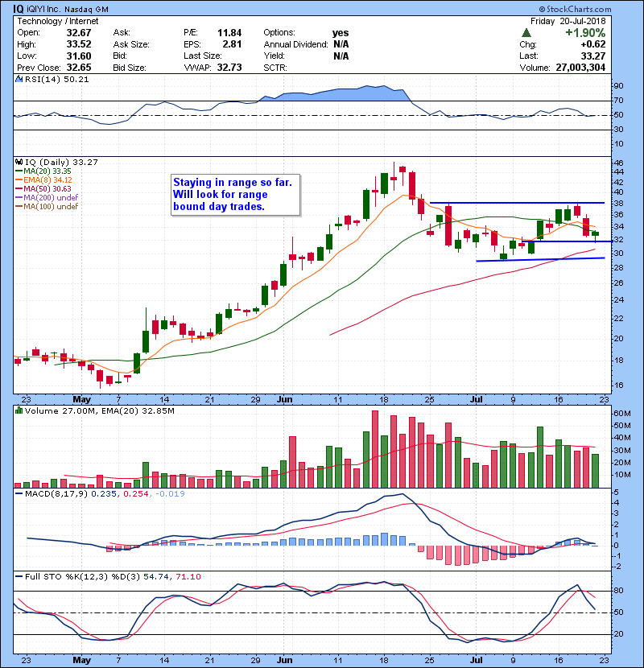Click the MACD histogram value '-0.019'

coord(170,494)
